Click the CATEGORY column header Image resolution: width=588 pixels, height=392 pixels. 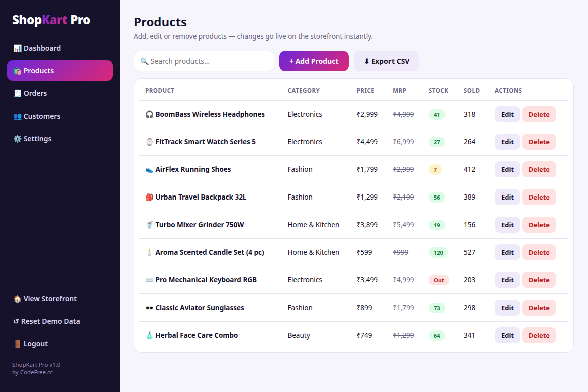tap(304, 91)
